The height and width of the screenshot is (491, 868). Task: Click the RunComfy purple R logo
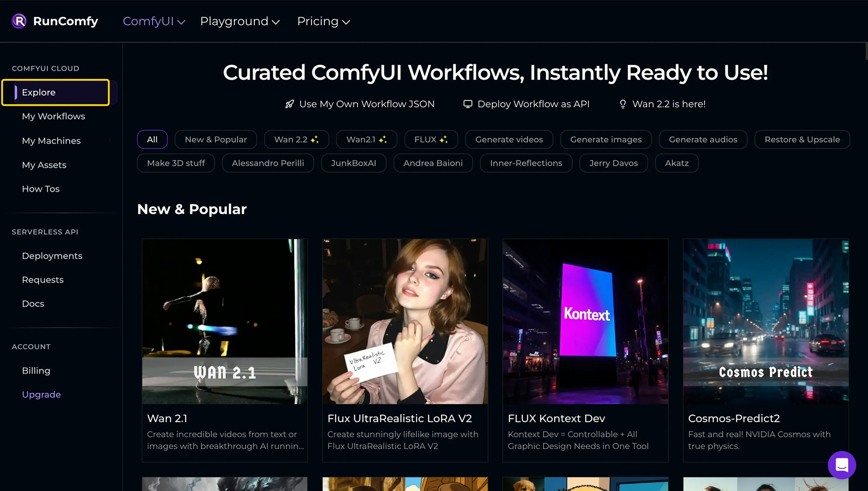point(19,21)
